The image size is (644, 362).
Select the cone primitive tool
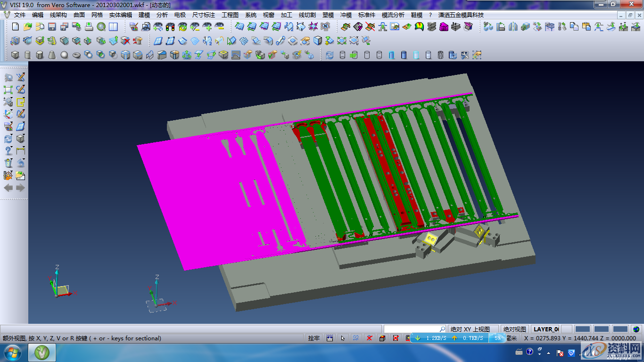click(x=52, y=55)
